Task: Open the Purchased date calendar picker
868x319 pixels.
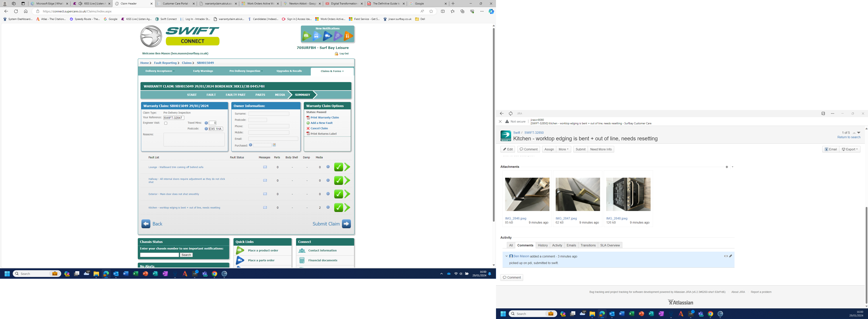Action: tap(274, 145)
